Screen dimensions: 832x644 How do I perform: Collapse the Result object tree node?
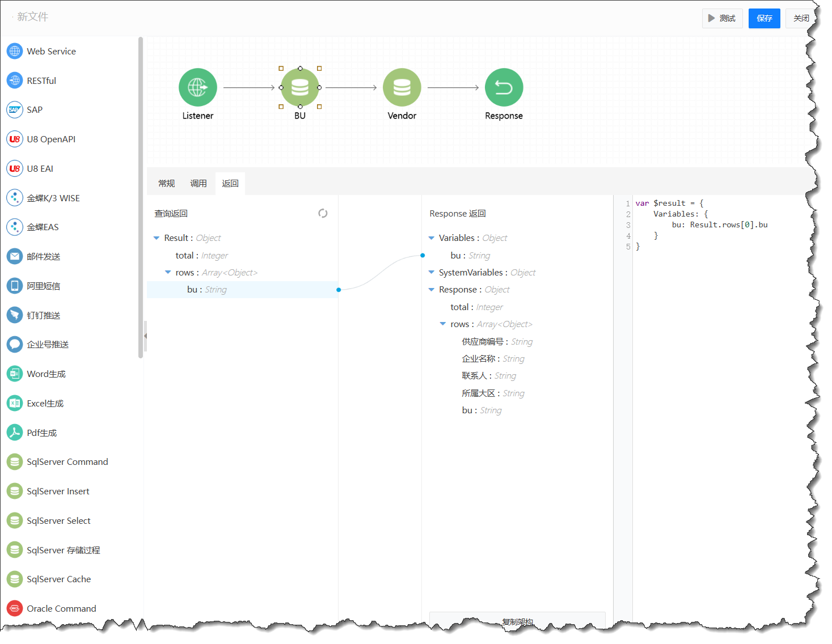pos(157,238)
